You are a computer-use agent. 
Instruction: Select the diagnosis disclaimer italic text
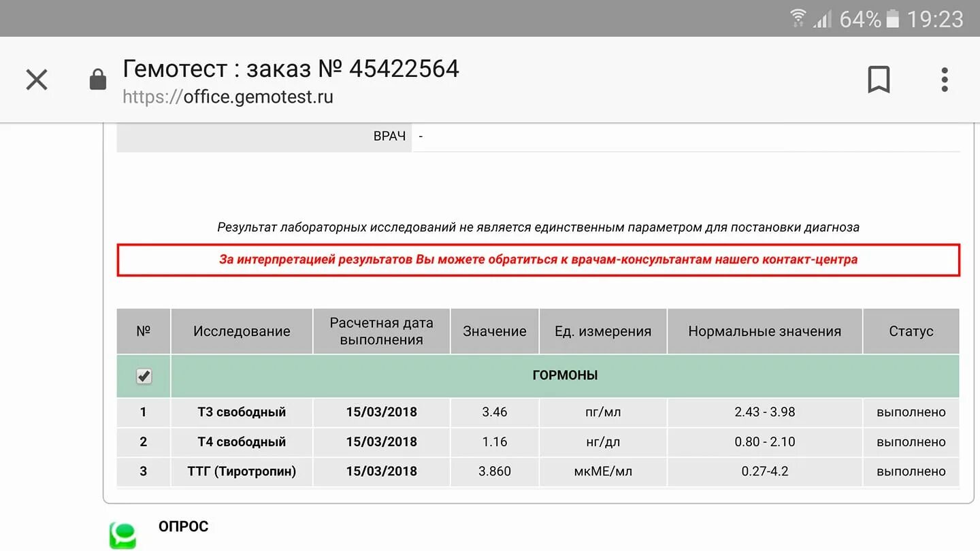tap(538, 227)
